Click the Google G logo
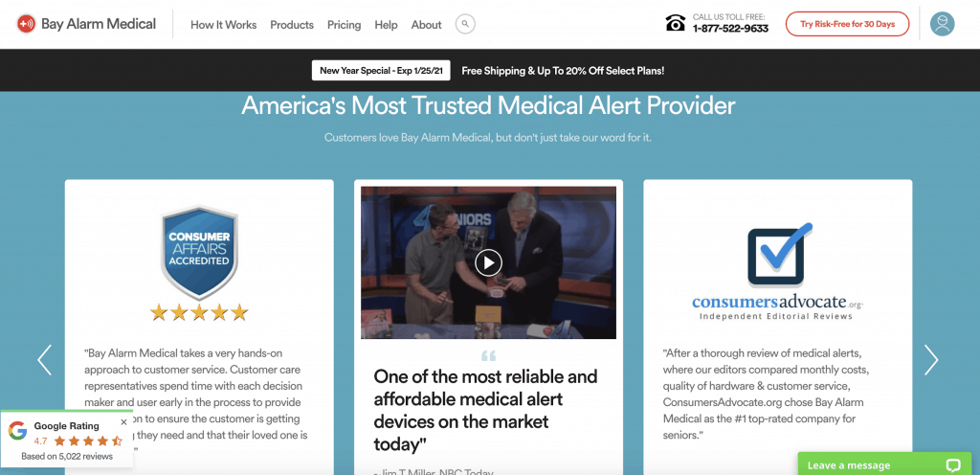The width and height of the screenshot is (980, 475). pyautogui.click(x=17, y=431)
